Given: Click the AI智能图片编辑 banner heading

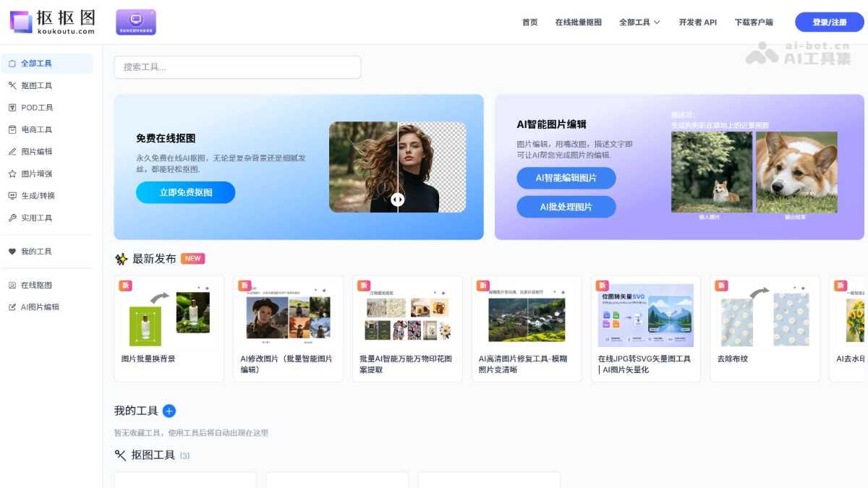Looking at the screenshot, I should click(x=552, y=124).
